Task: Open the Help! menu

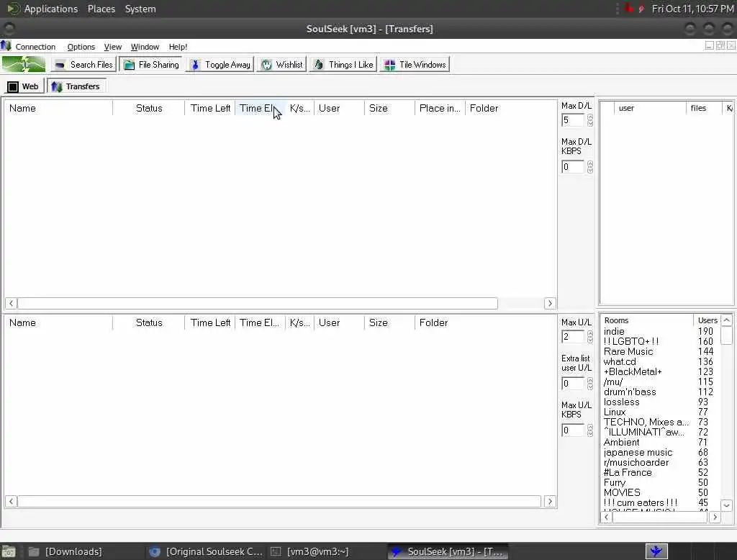Action: click(178, 47)
